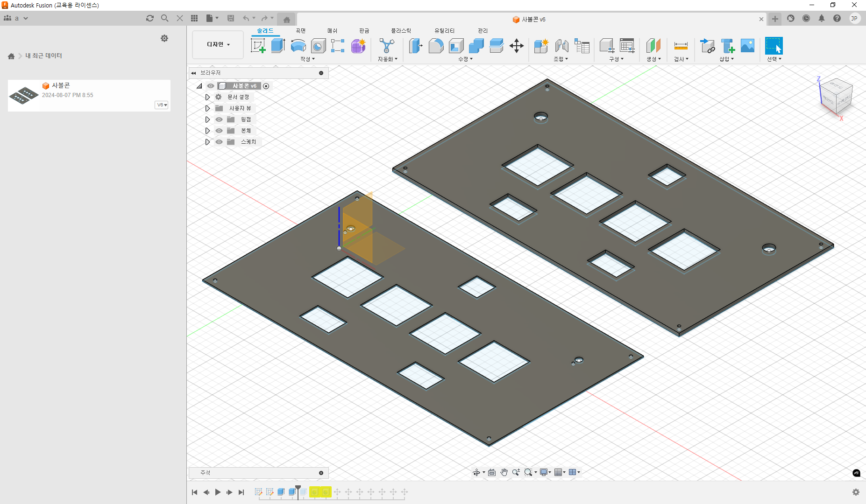The image size is (866, 504).
Task: Open the 디자인 workspace dropdown
Action: pyautogui.click(x=218, y=44)
